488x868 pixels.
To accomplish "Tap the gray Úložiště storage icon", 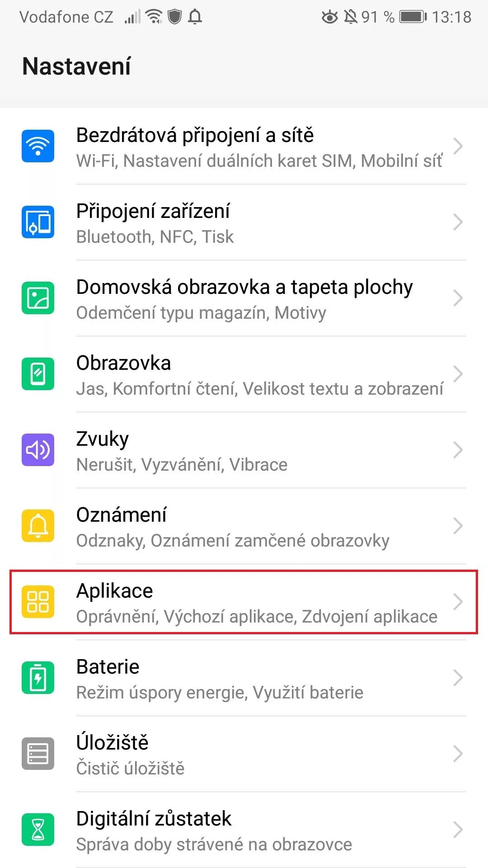I will 38,754.
